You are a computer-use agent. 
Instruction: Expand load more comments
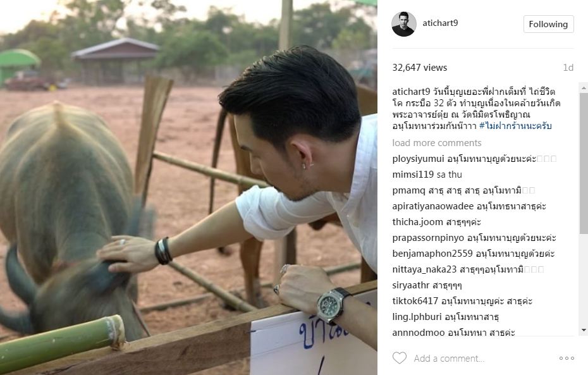tap(437, 143)
